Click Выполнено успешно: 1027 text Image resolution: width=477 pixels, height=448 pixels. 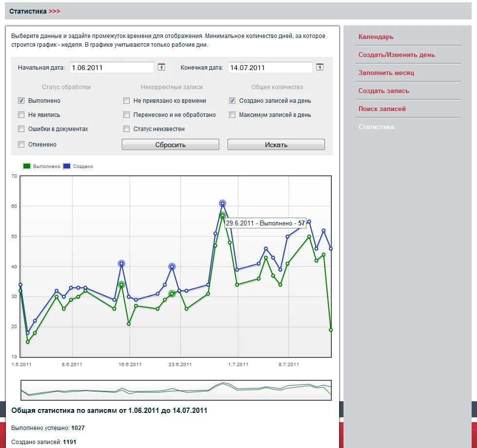tap(48, 428)
